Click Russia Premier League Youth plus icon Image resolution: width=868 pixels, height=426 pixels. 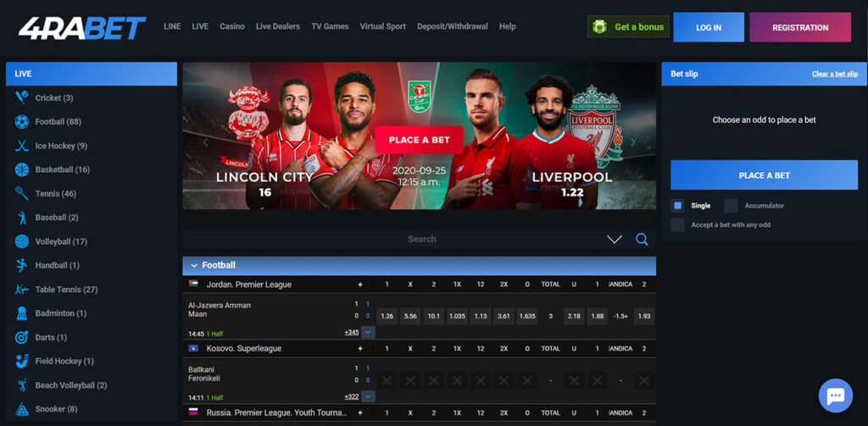pyautogui.click(x=360, y=412)
